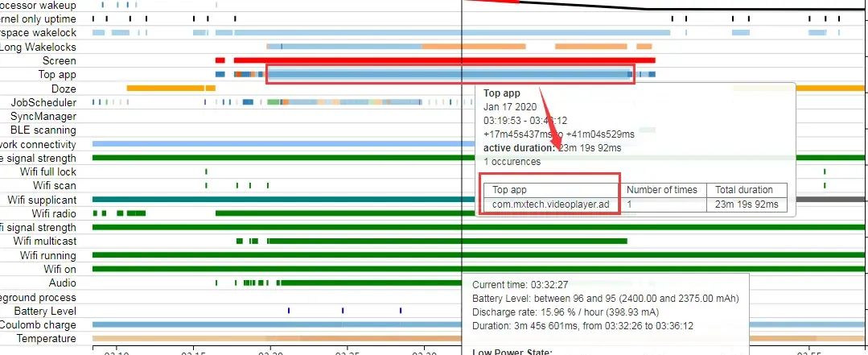Select the long green Wifi multicast bar
Screen dimensions: 868x355
pyautogui.click(x=447, y=241)
